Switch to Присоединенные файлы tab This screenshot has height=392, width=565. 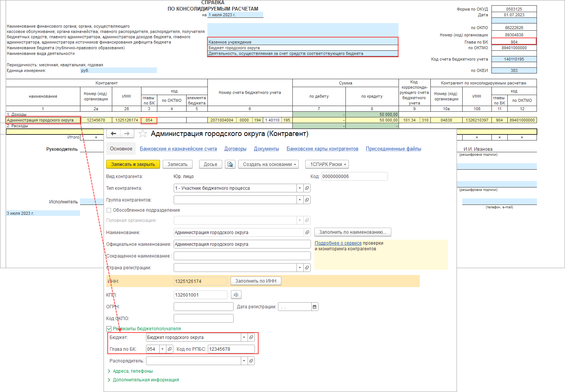tap(394, 149)
